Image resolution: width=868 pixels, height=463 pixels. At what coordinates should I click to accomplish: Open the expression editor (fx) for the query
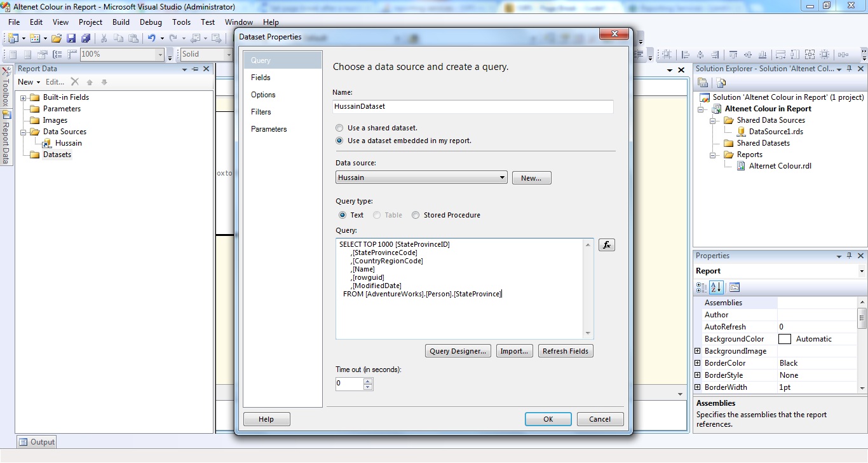[606, 244]
